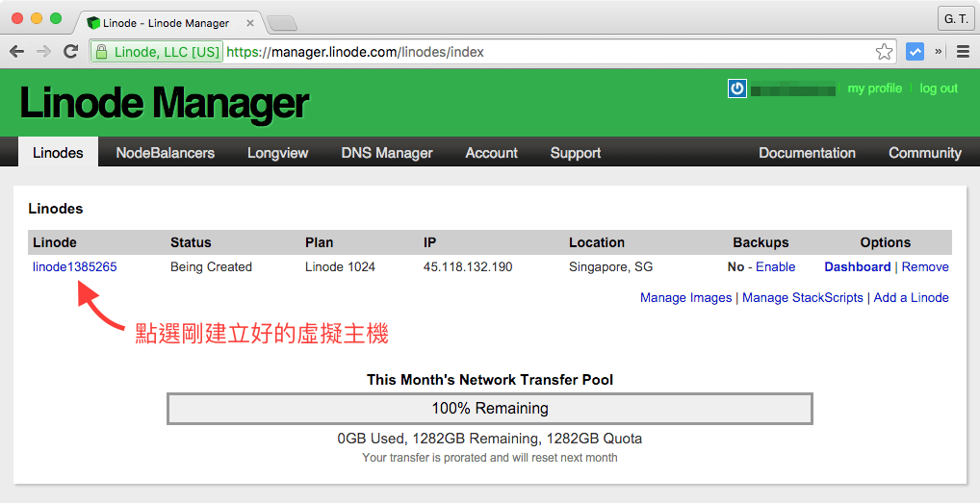This screenshot has height=503, width=980.
Task: Open the Manage StackScripts link
Action: pos(803,298)
